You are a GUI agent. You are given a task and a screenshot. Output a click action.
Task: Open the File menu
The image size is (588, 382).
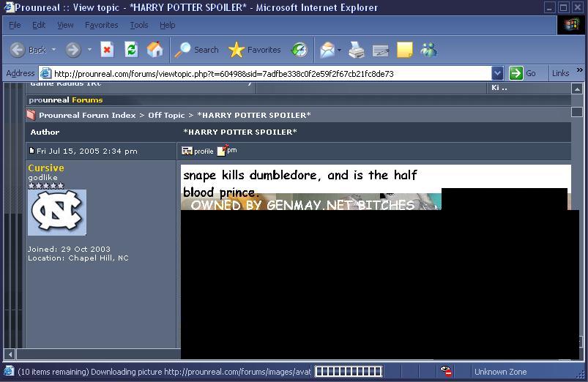pos(15,25)
